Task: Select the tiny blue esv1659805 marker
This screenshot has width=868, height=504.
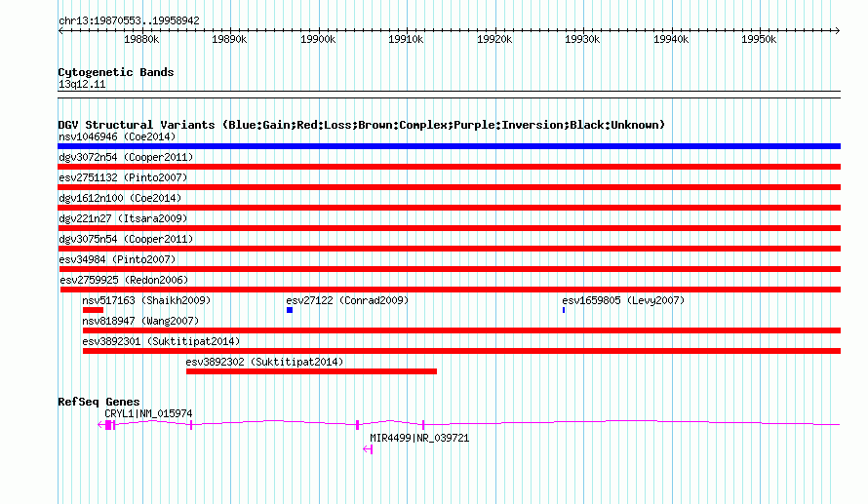Action: [x=564, y=310]
